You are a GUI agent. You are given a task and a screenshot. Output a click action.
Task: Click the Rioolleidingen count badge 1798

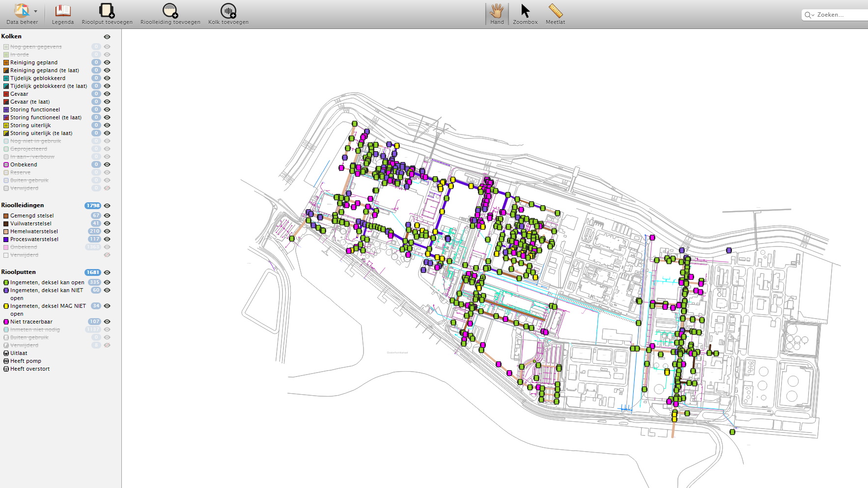[92, 206]
